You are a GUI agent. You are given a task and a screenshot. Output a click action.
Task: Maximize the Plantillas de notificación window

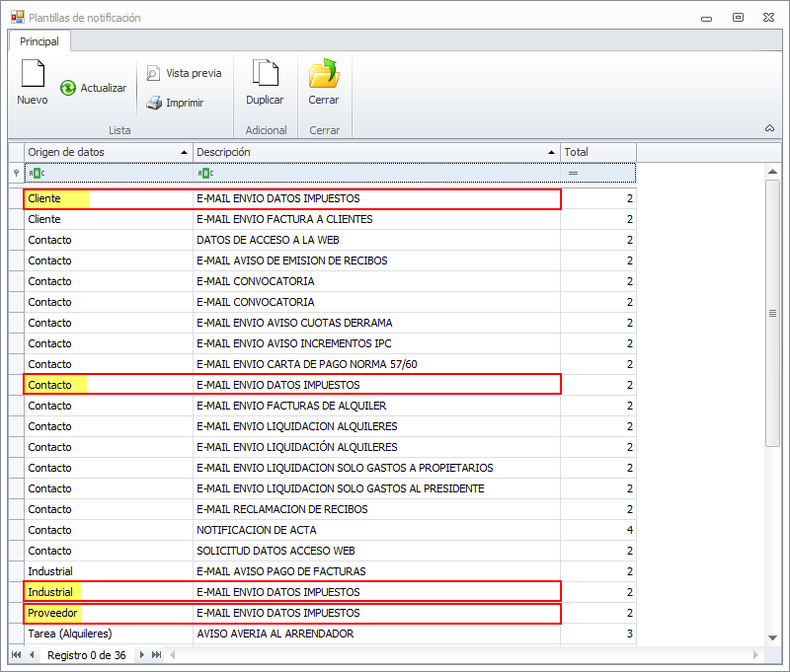pyautogui.click(x=738, y=18)
